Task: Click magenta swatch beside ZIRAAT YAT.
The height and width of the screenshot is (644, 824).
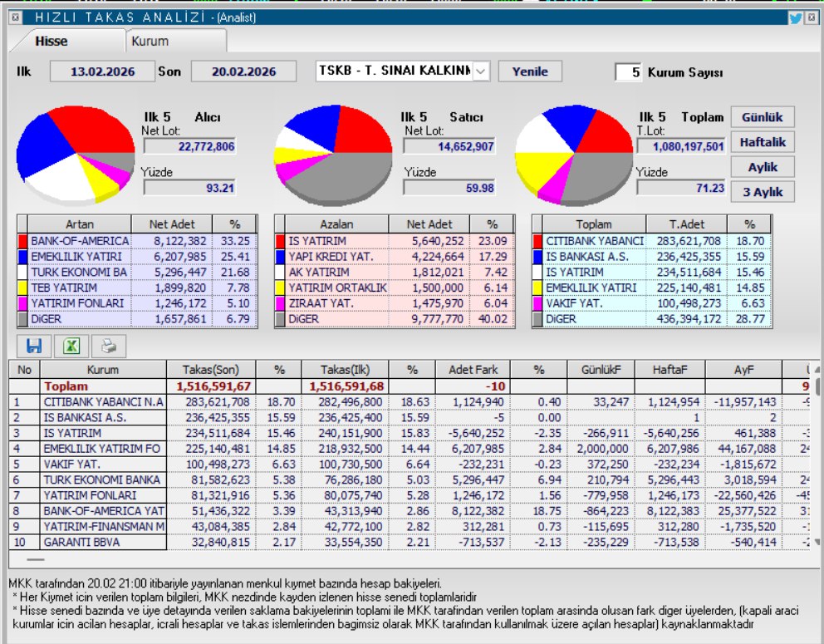Action: (x=280, y=303)
